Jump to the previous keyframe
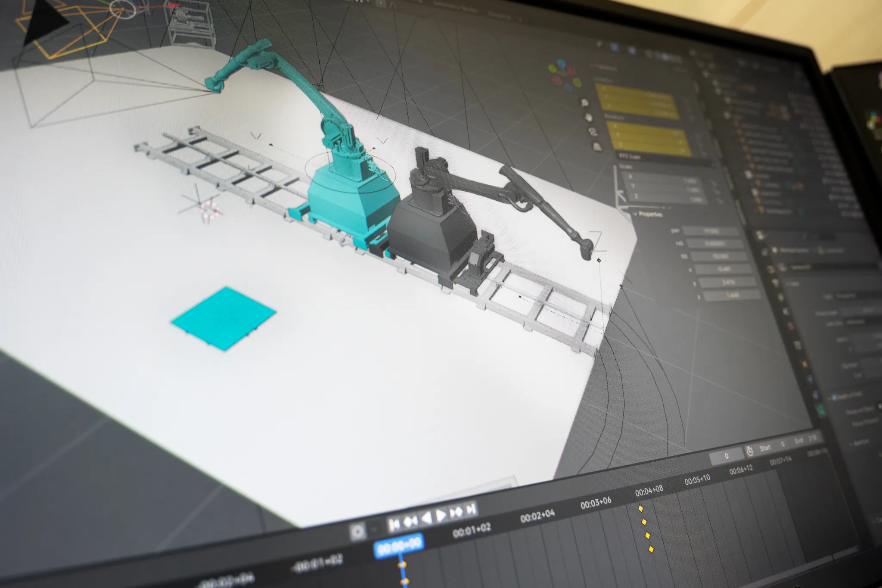The image size is (882, 588). 410,521
